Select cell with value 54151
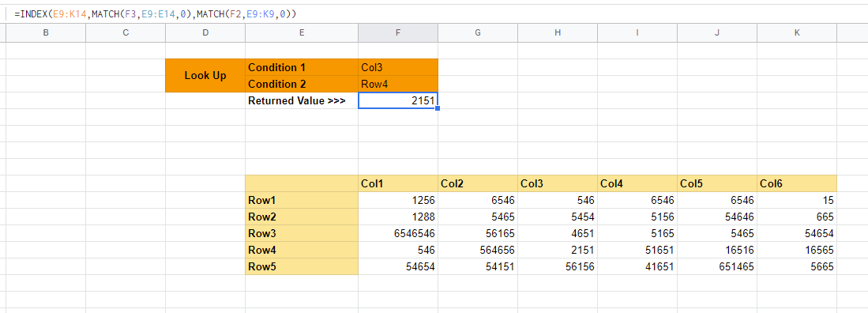Screen dimensions: 868x313 click(x=478, y=266)
